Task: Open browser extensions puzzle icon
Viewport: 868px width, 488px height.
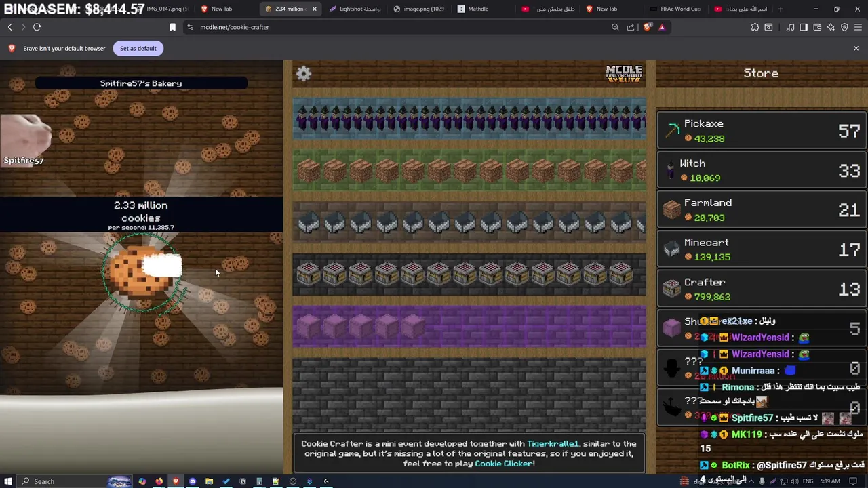Action: click(x=755, y=27)
